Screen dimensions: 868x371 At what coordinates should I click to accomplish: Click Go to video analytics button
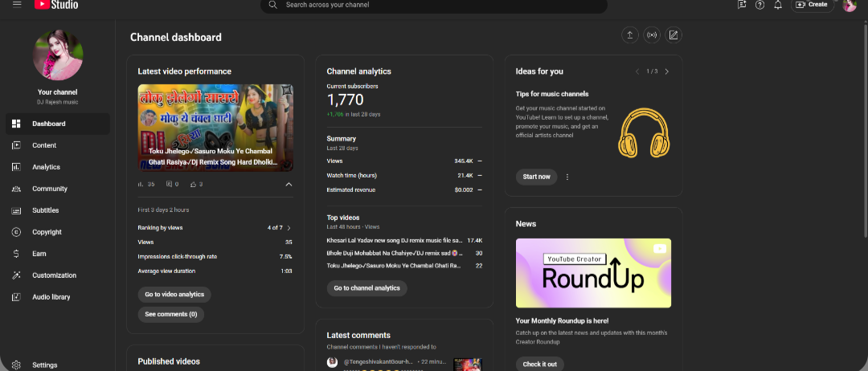point(174,295)
